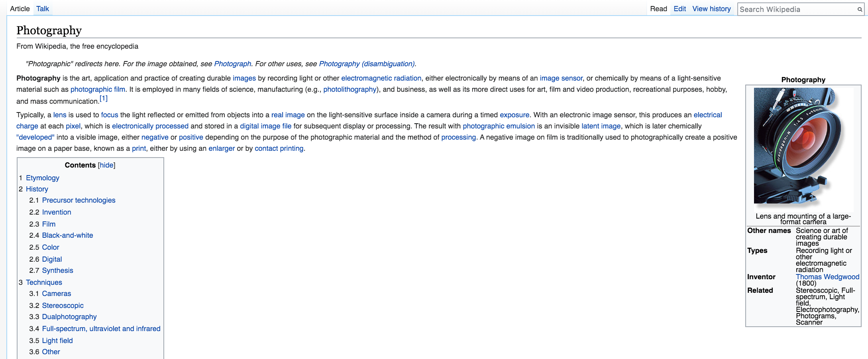Open the View history tab
This screenshot has height=359, width=868.
point(711,9)
